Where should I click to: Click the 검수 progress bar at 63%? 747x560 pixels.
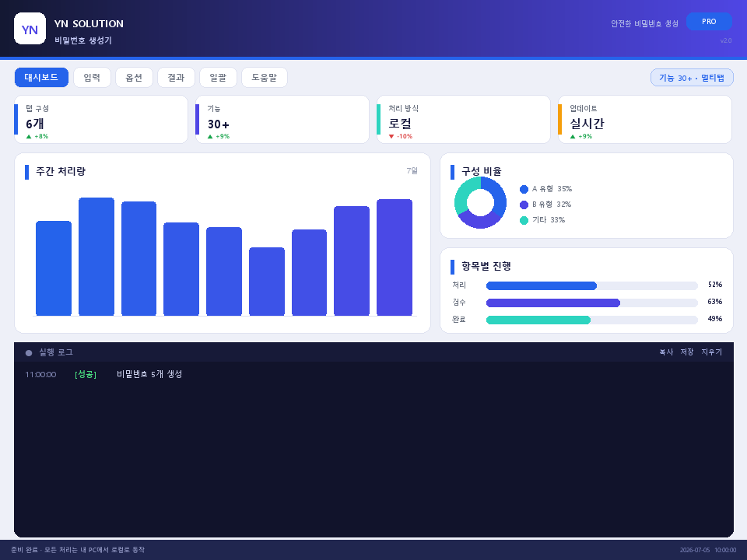(591, 303)
